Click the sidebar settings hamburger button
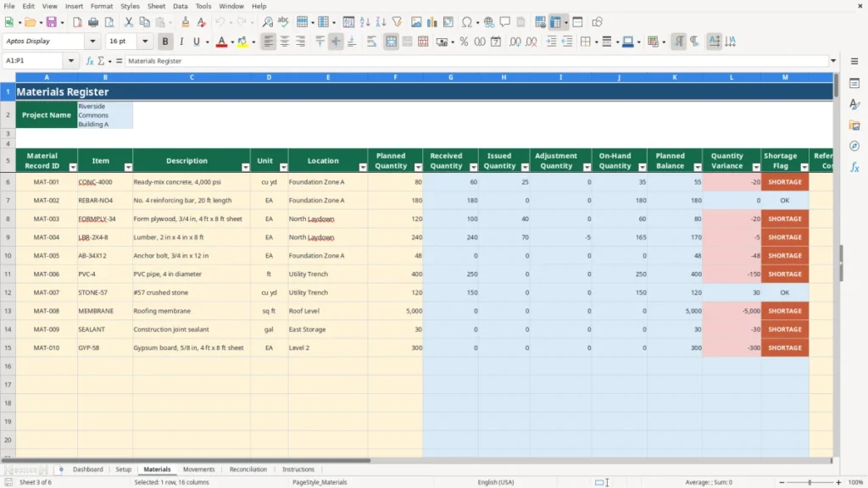 (854, 61)
